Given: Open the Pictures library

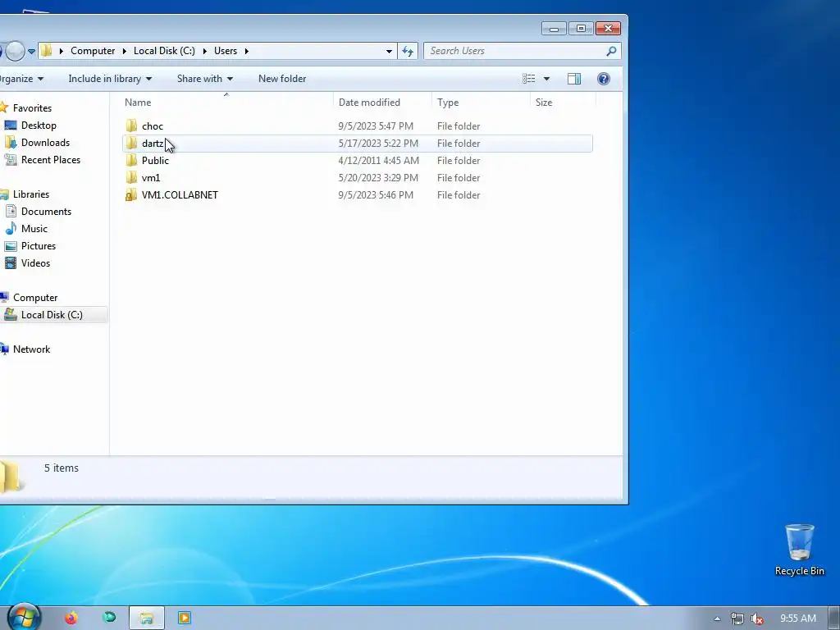Looking at the screenshot, I should pyautogui.click(x=38, y=246).
